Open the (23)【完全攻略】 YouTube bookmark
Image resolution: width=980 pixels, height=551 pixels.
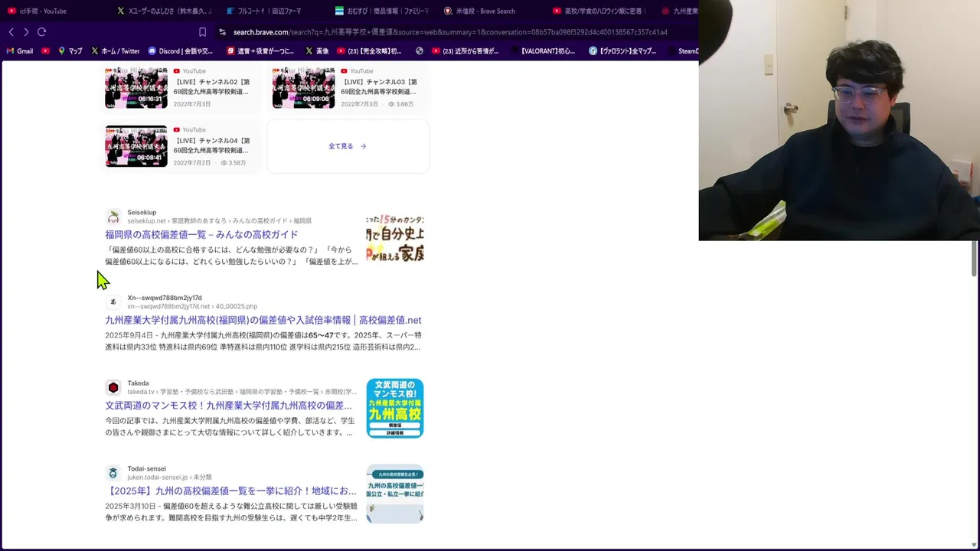369,51
